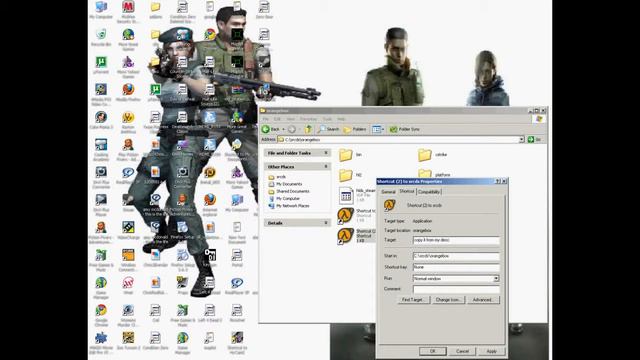Select the Mozilla Firefox desktop shortcut
640x360 pixels.
click(x=128, y=92)
